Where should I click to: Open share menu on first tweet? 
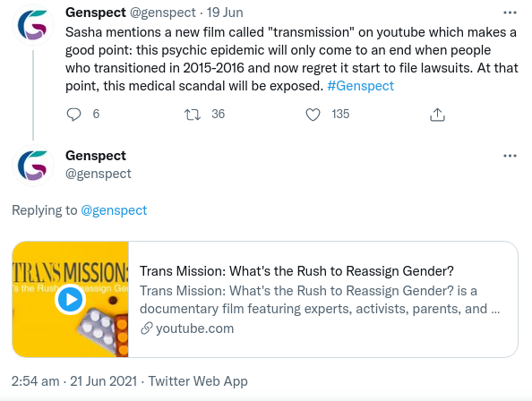437,115
